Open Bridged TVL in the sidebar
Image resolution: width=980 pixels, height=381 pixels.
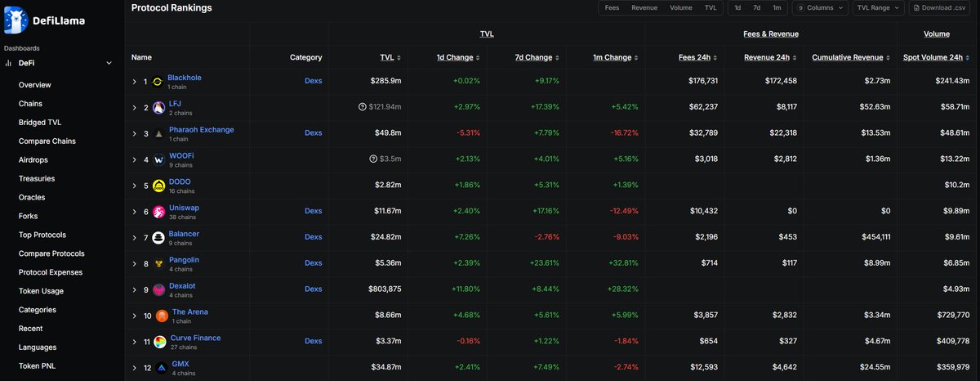tap(40, 123)
